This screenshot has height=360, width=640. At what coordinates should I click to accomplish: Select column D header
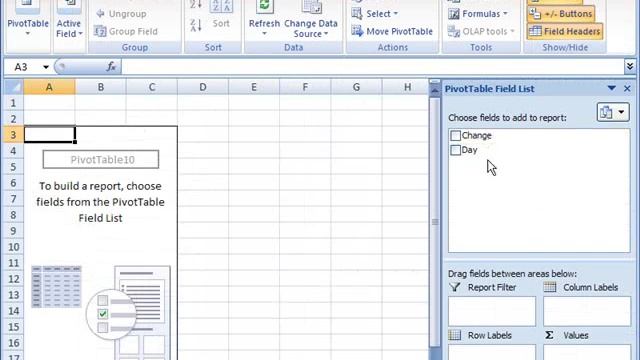coord(203,87)
